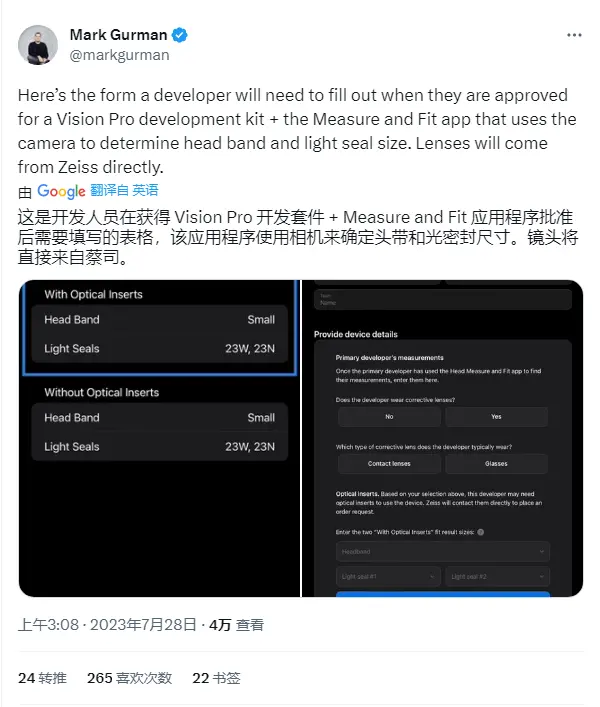Click the Google translation logo

click(x=61, y=191)
